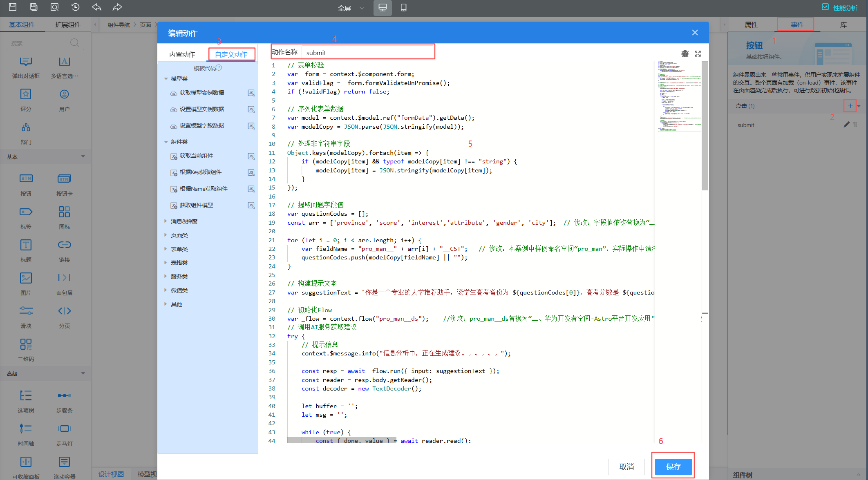Click plus icon to add click event
The width and height of the screenshot is (868, 480).
[850, 106]
